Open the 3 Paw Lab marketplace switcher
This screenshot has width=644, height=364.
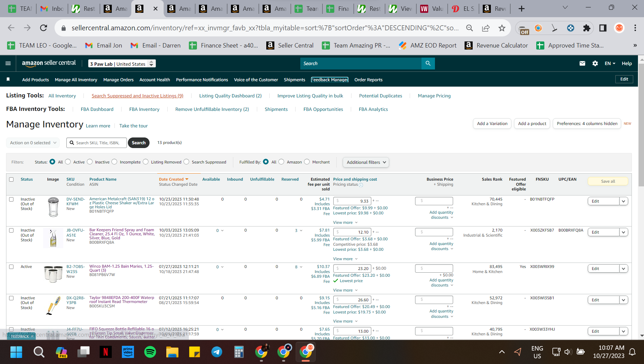tap(122, 64)
